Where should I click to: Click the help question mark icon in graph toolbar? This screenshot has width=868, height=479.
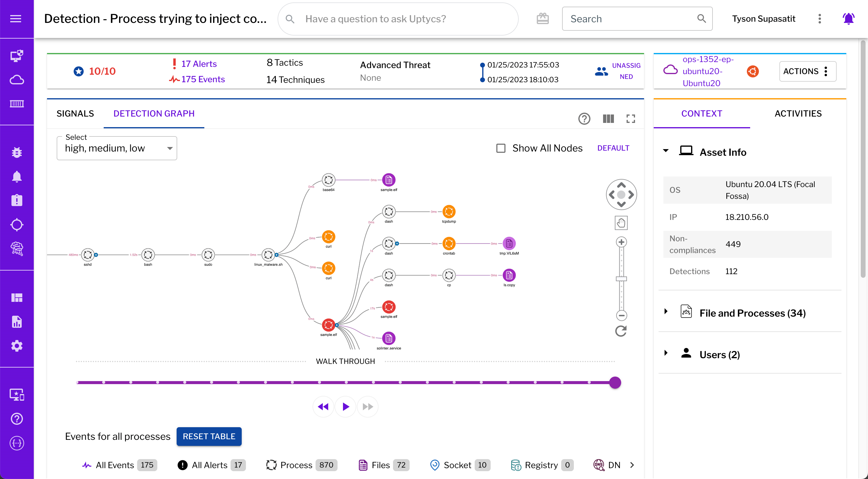coord(584,119)
